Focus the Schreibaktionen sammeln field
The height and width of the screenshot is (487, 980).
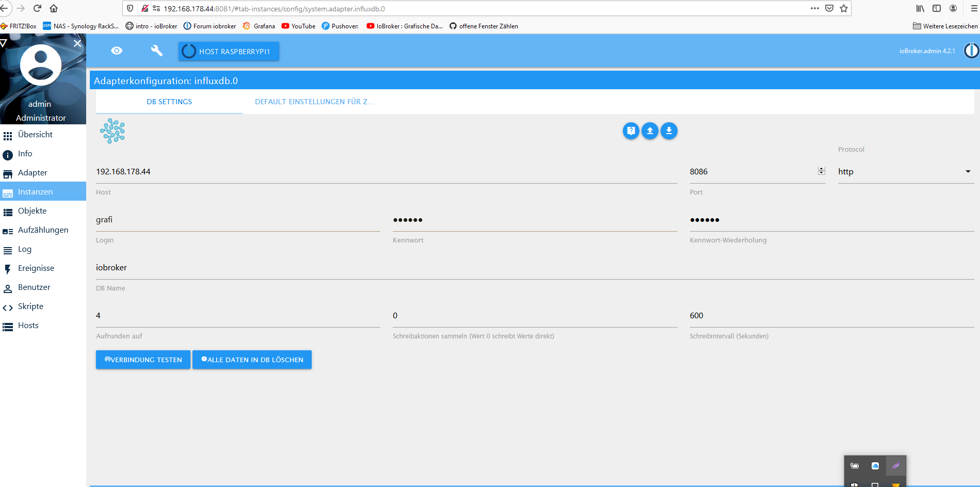[535, 316]
